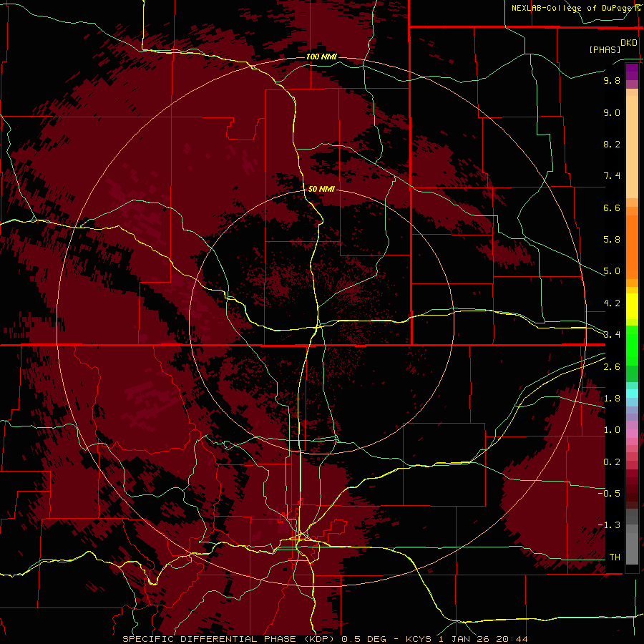Click the '1.8' scale value
Viewport: 644px width, 644px height.
point(612,399)
